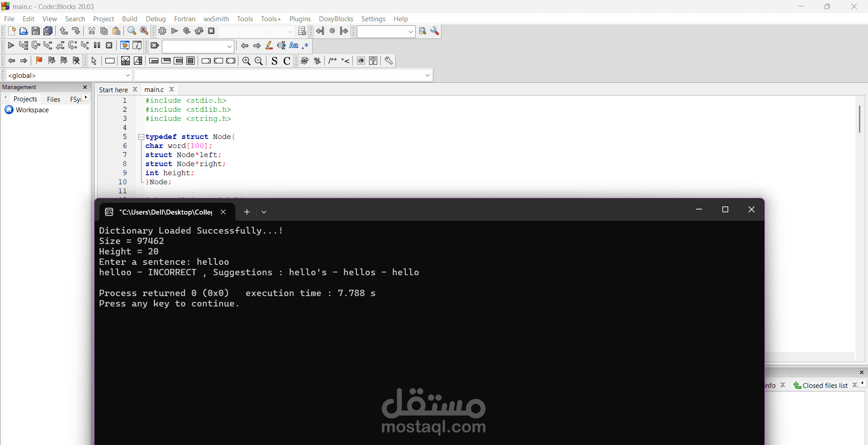Paste from clipboard icon
This screenshot has height=445, width=868.
116,31
